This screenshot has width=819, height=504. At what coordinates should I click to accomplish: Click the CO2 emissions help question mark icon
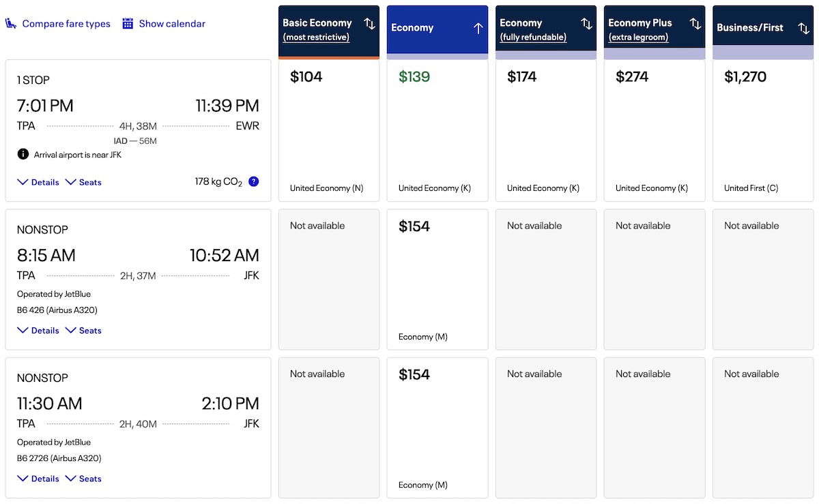tap(254, 181)
